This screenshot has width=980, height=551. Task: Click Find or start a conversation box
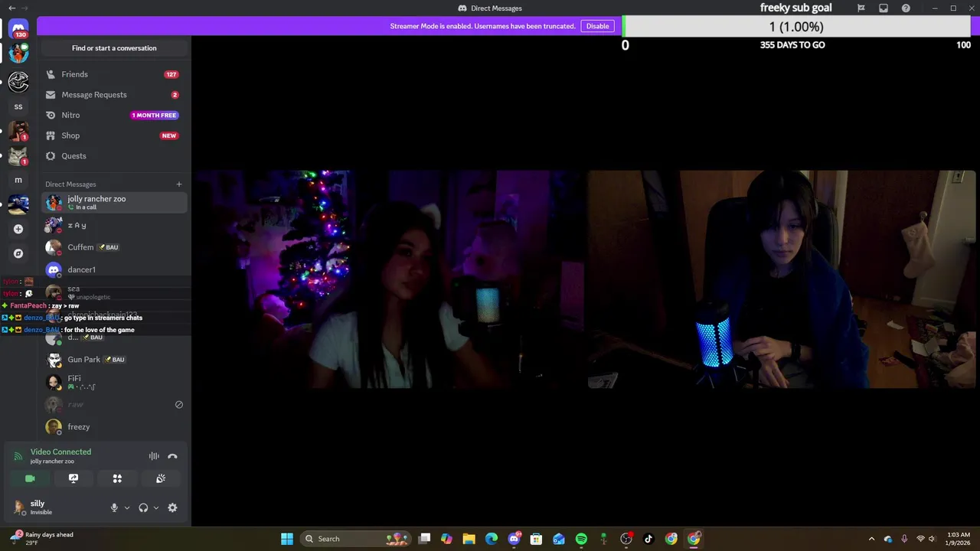pos(114,48)
